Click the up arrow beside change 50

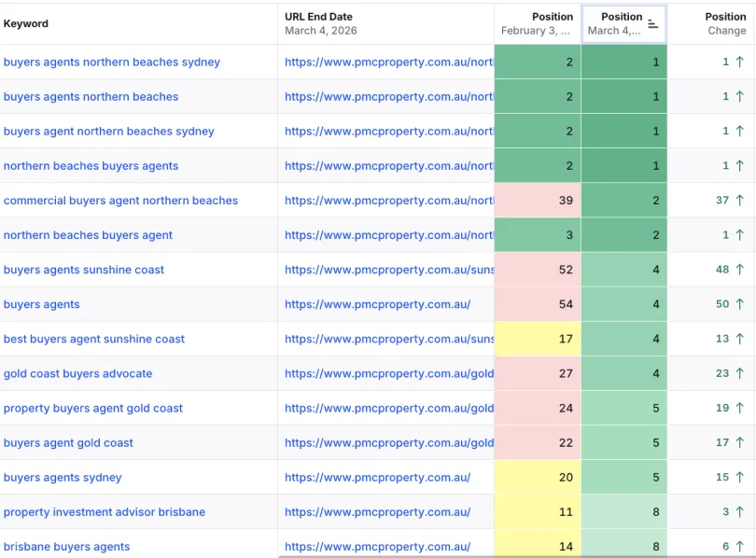pos(739,304)
